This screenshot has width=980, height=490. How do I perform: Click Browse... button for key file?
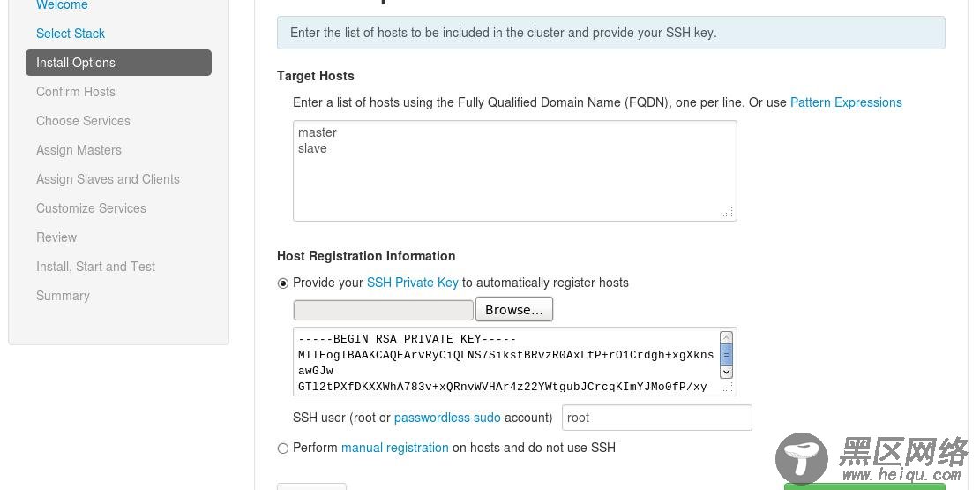514,310
